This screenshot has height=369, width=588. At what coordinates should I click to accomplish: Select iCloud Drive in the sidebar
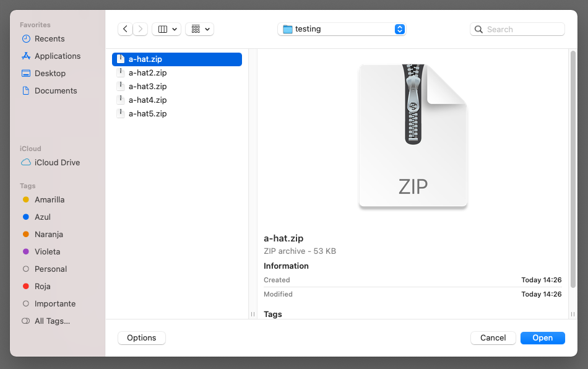[x=57, y=162]
